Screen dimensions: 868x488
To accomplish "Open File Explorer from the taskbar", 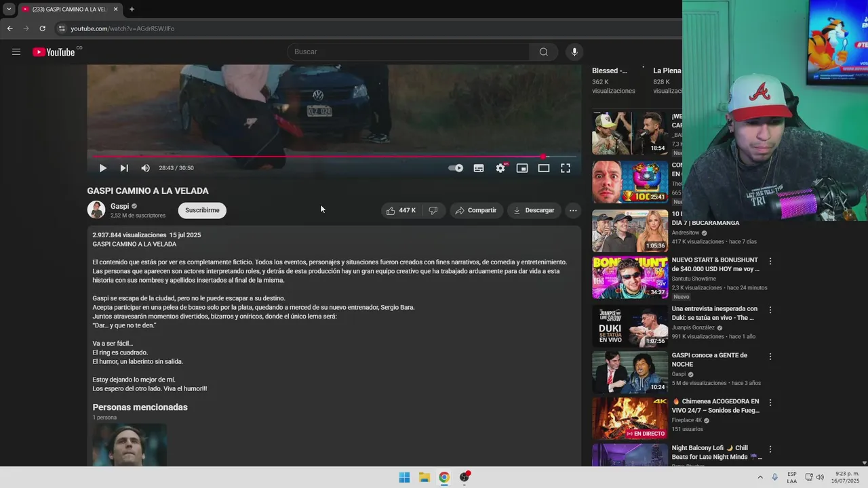I will click(x=424, y=477).
